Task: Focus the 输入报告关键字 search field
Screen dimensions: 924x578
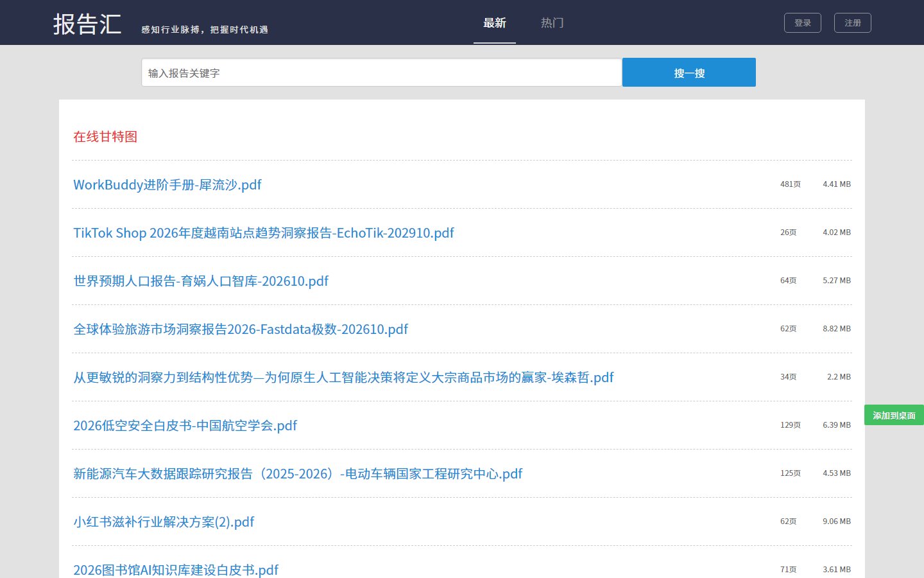Action: (382, 73)
